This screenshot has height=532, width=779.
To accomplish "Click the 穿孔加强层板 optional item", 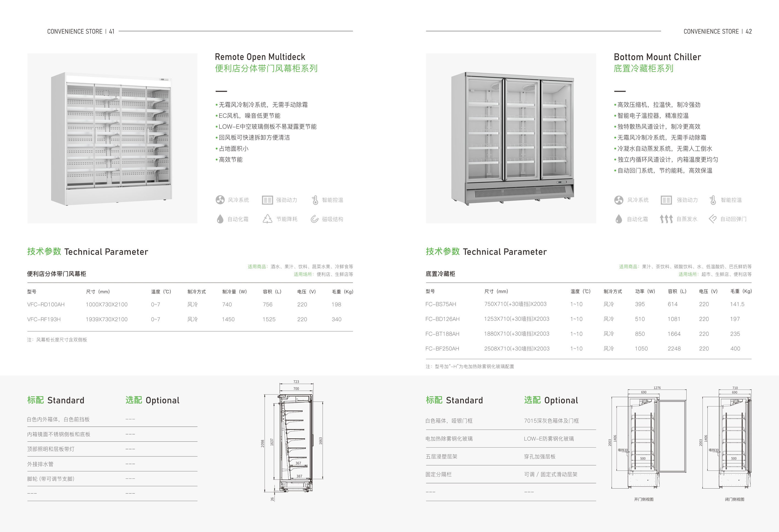I will pyautogui.click(x=540, y=457).
